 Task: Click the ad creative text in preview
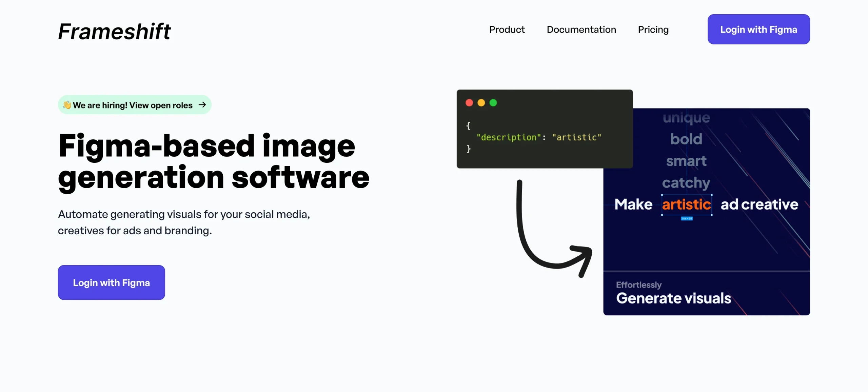[x=759, y=204]
